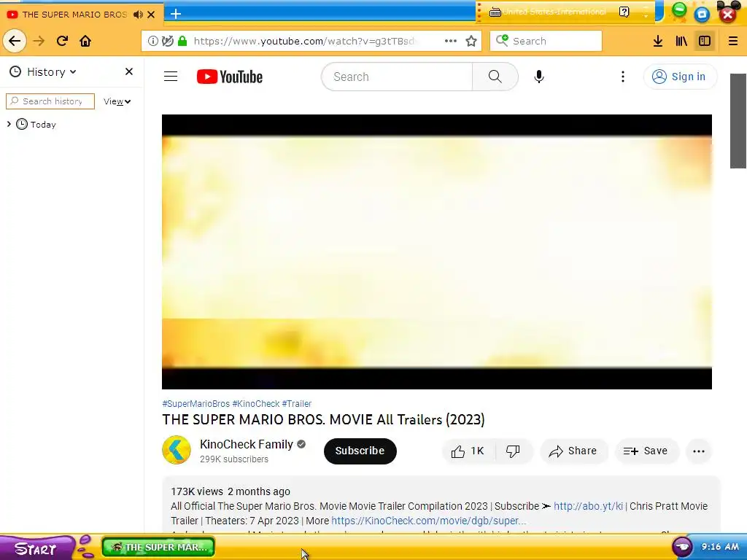Image resolution: width=747 pixels, height=560 pixels.
Task: Open the abo.yt/ki link in description
Action: coord(588,506)
